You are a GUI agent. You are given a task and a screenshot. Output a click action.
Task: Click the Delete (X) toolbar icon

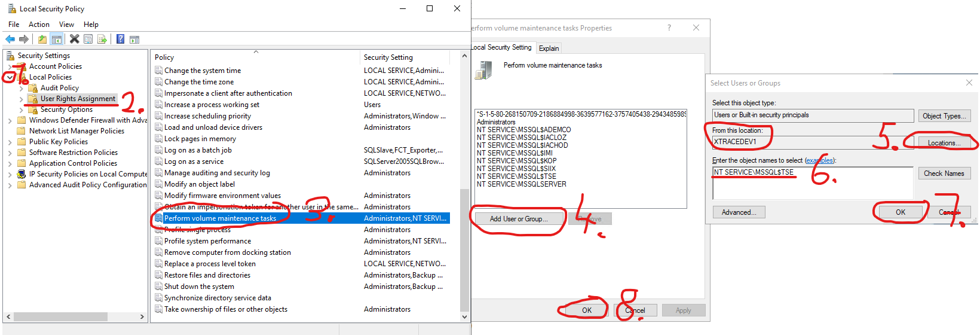pyautogui.click(x=74, y=39)
